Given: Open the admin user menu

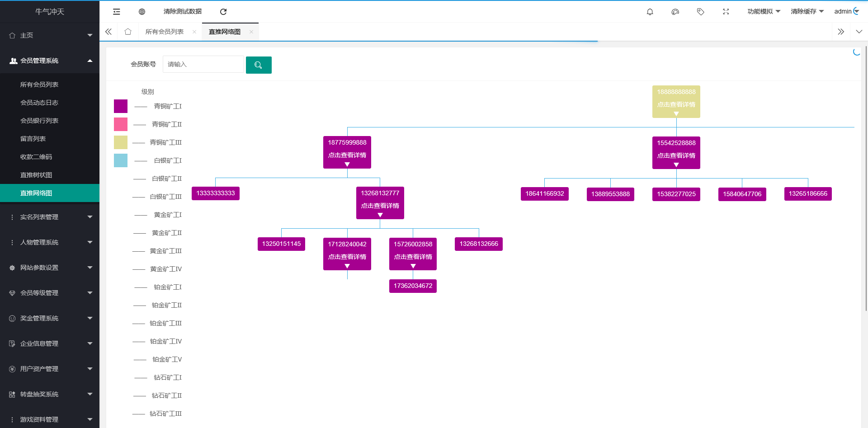Looking at the screenshot, I should [x=846, y=12].
